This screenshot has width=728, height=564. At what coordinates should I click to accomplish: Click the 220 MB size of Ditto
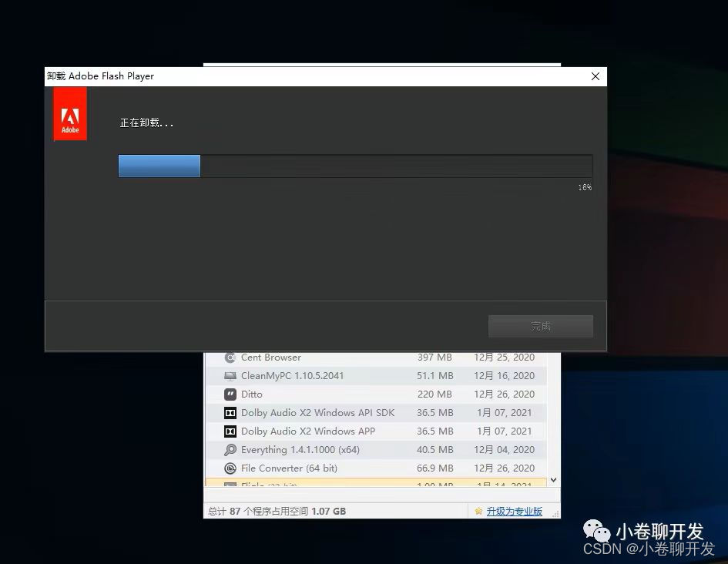tap(434, 394)
